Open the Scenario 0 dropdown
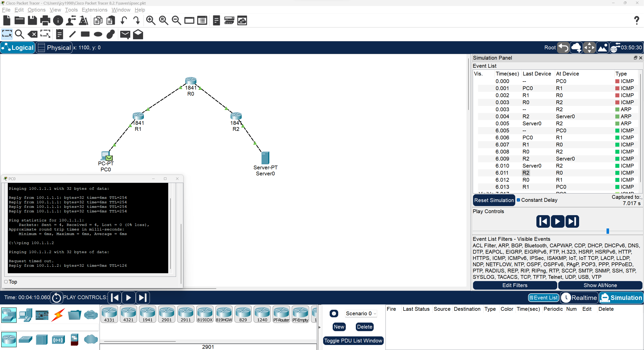 (361, 314)
